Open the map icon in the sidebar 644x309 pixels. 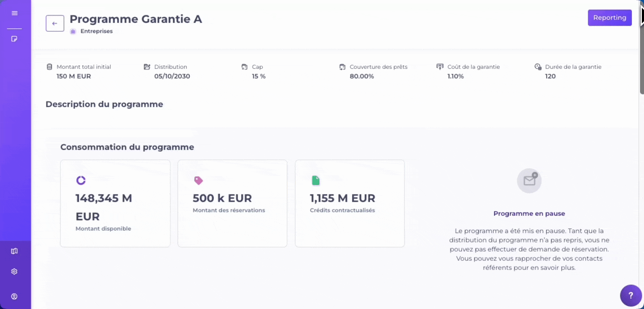pos(15,251)
